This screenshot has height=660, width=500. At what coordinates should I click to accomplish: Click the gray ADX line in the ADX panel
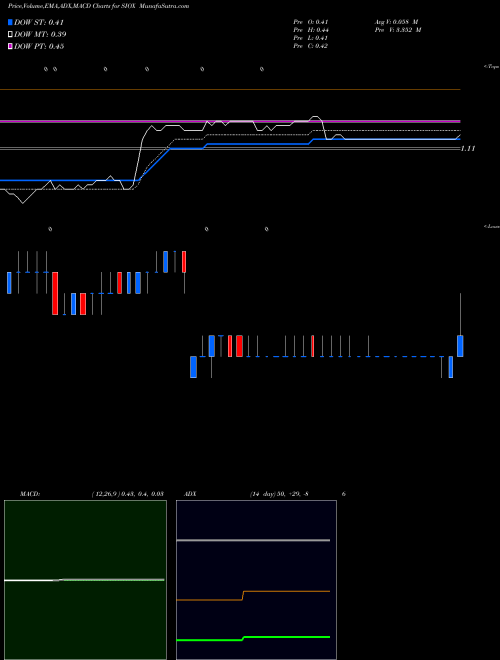pos(253,540)
